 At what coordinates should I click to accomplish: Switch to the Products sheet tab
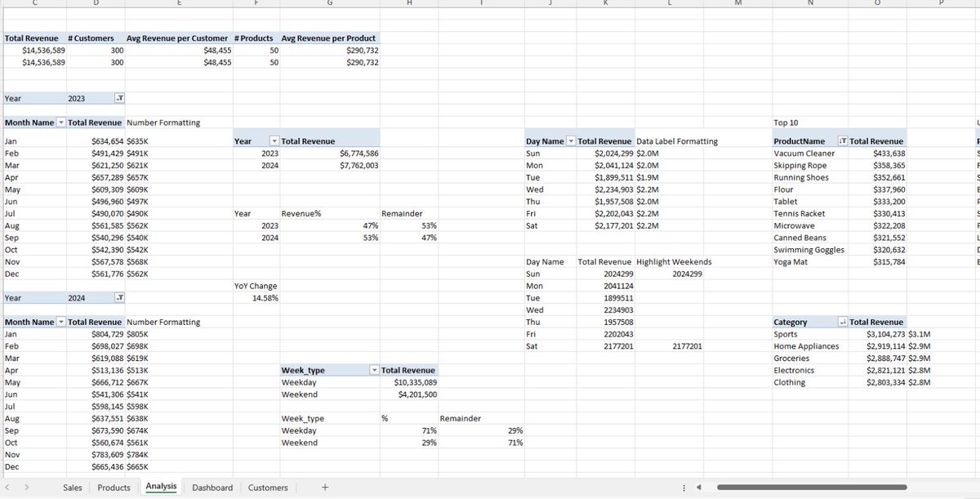click(114, 488)
